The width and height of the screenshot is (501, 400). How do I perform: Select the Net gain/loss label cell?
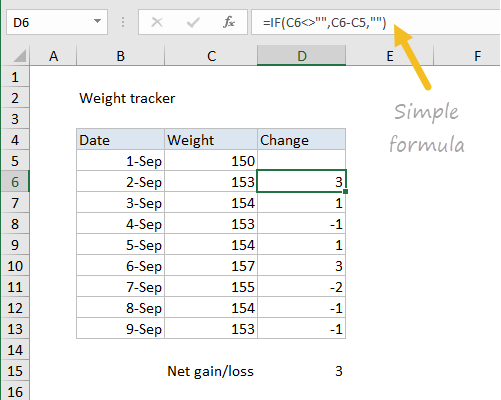211,371
